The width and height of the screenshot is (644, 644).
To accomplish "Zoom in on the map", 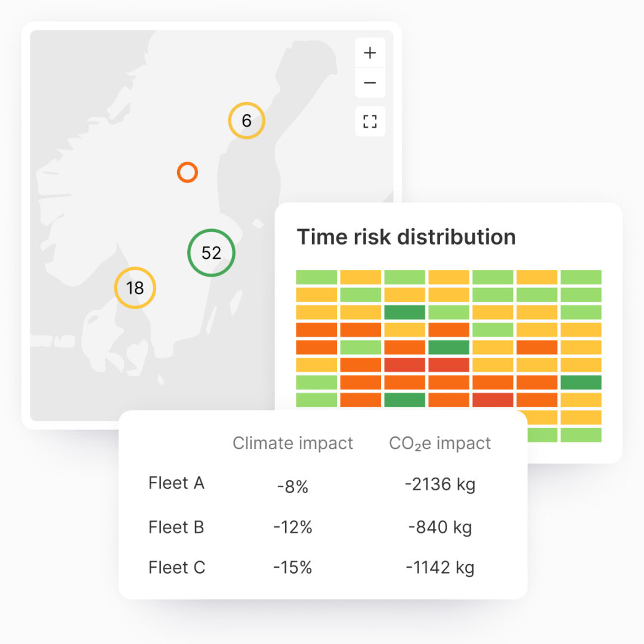I will 370,53.
